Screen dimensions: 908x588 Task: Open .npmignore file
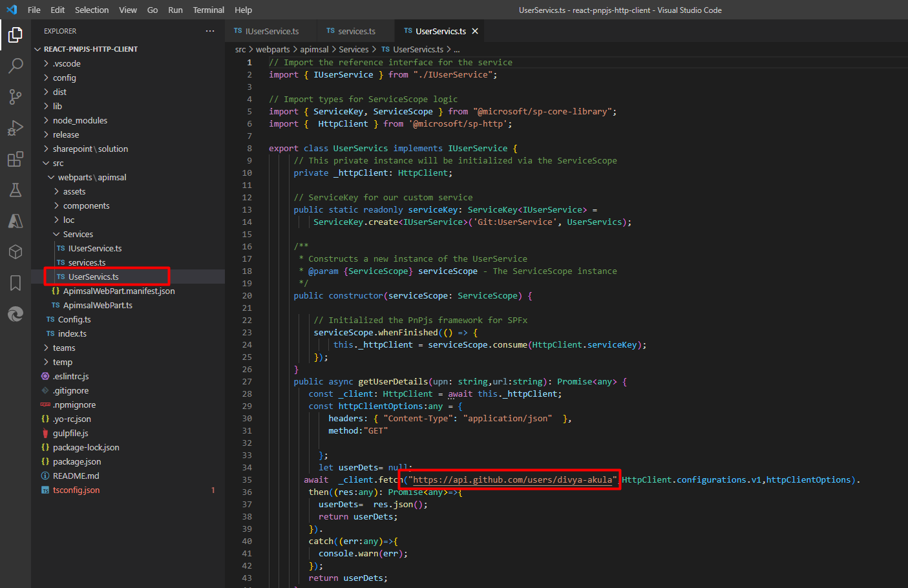128,404
